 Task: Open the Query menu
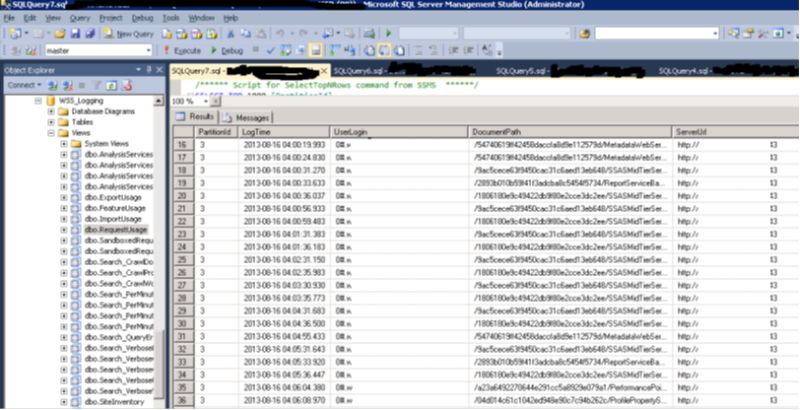pyautogui.click(x=80, y=18)
